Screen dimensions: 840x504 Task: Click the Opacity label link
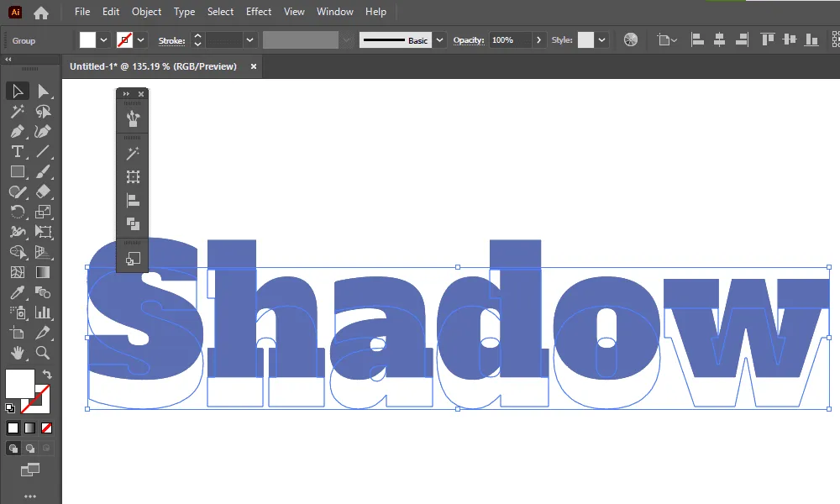point(468,40)
